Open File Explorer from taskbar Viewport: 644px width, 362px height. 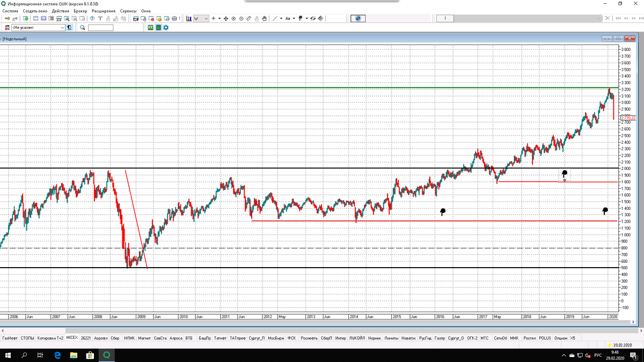coord(74,355)
